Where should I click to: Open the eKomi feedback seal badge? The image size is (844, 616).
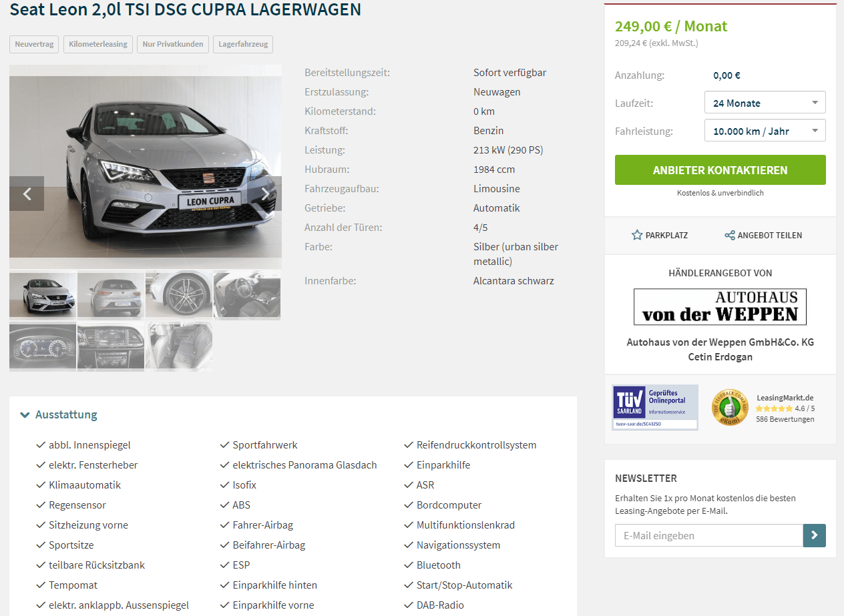(729, 408)
